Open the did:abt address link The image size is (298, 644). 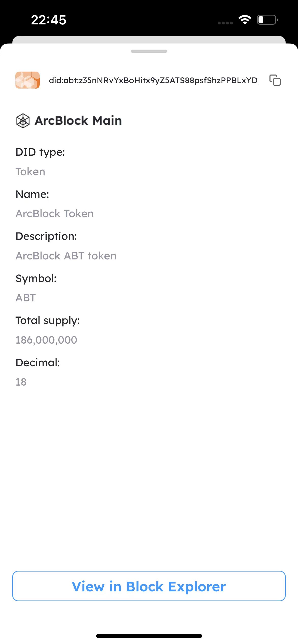[x=153, y=80]
